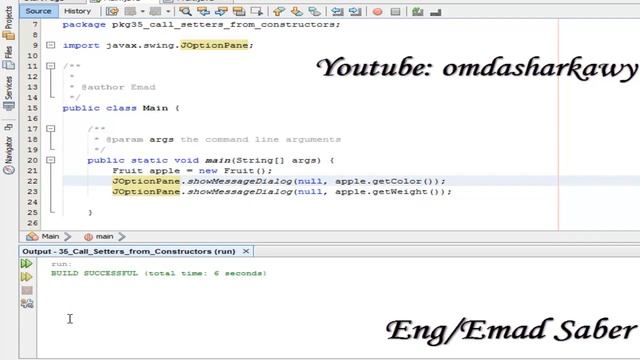Toggle Bookmark on current line
This screenshot has height=360, width=640.
coord(314,11)
